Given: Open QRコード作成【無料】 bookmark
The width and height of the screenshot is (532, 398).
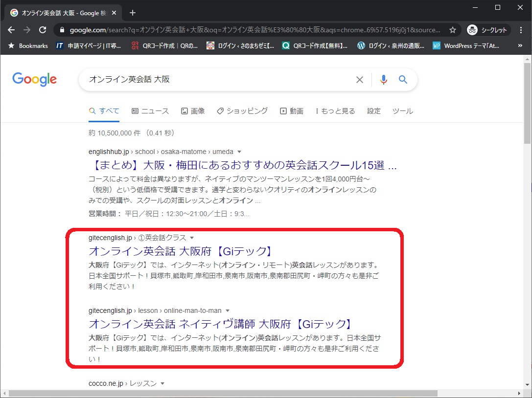Looking at the screenshot, I should click(315, 46).
